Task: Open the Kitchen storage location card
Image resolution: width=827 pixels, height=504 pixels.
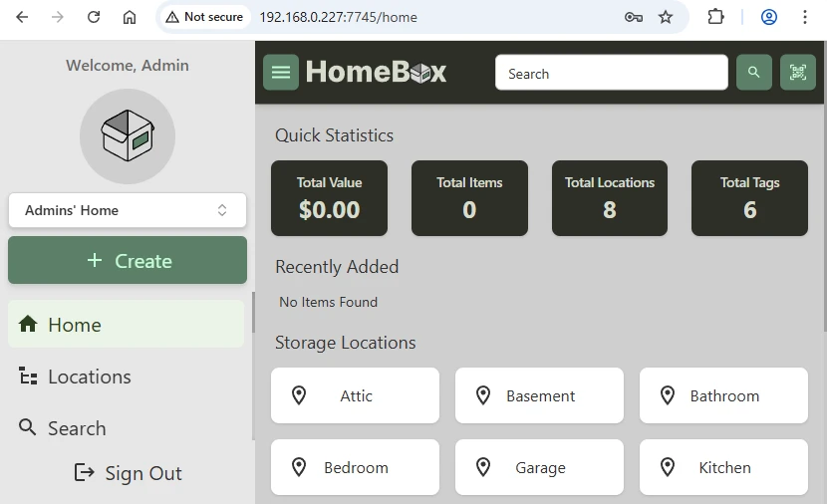Action: point(723,467)
